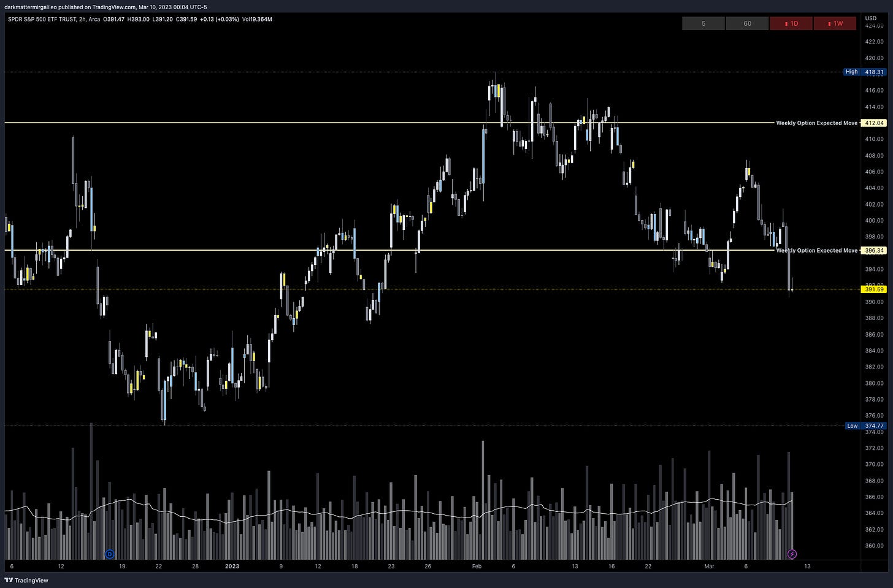893x588 pixels.
Task: Click the 16 date axis label
Action: coord(611,567)
